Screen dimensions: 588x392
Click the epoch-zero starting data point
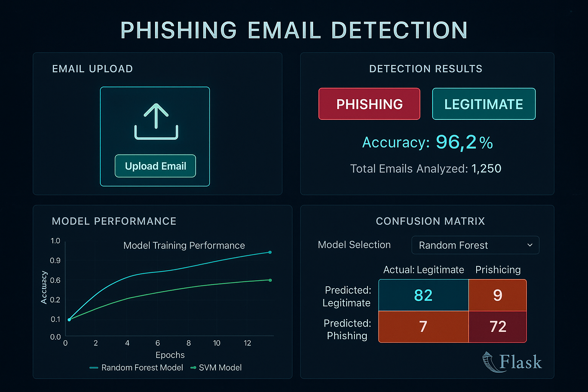coord(69,319)
